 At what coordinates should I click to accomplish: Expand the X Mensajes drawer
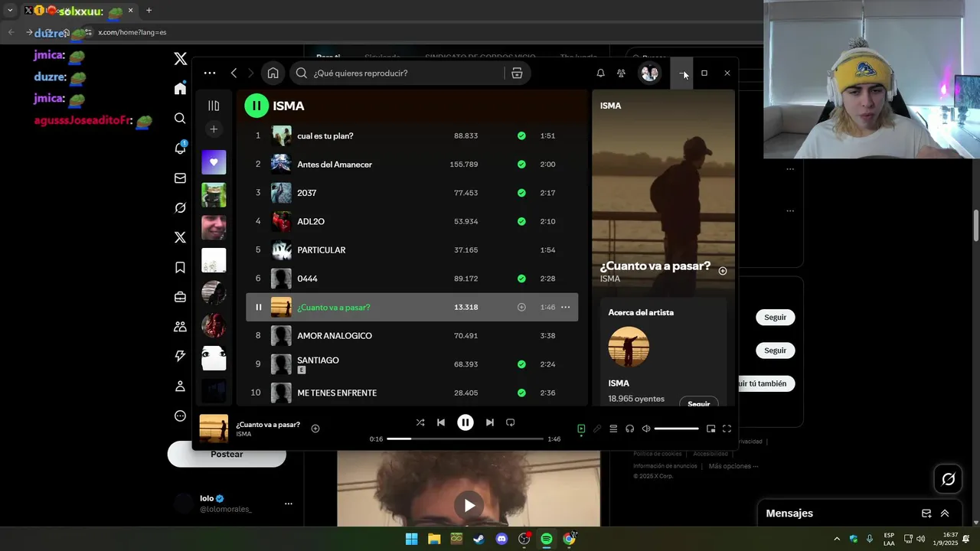click(945, 514)
